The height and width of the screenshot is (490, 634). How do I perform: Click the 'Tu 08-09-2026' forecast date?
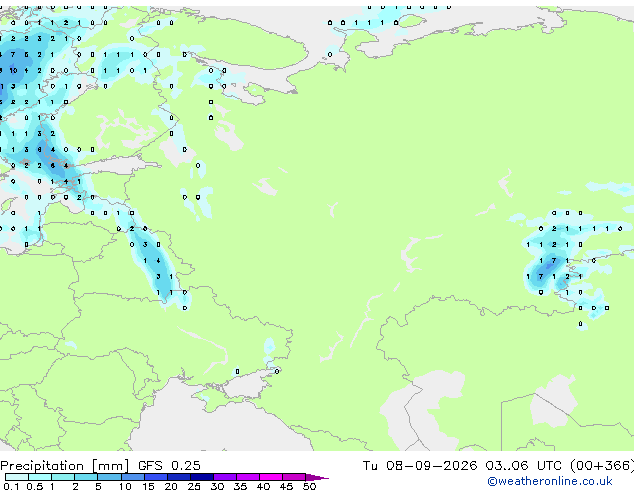pyautogui.click(x=420, y=466)
